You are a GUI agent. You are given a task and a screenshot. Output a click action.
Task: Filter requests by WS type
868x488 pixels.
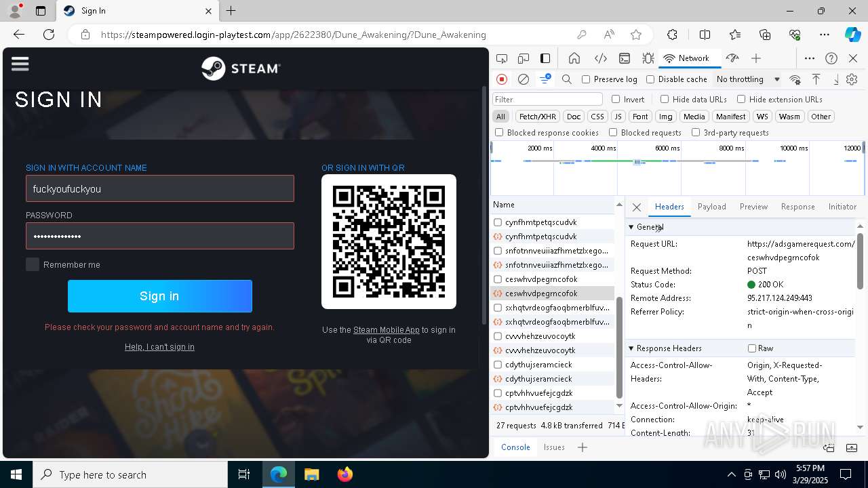click(x=762, y=117)
